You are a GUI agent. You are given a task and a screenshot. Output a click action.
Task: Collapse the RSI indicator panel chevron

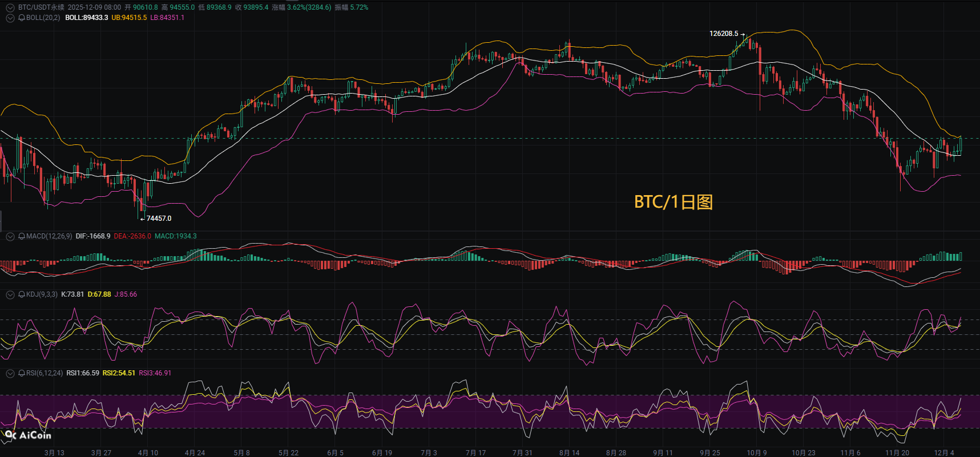(x=10, y=373)
